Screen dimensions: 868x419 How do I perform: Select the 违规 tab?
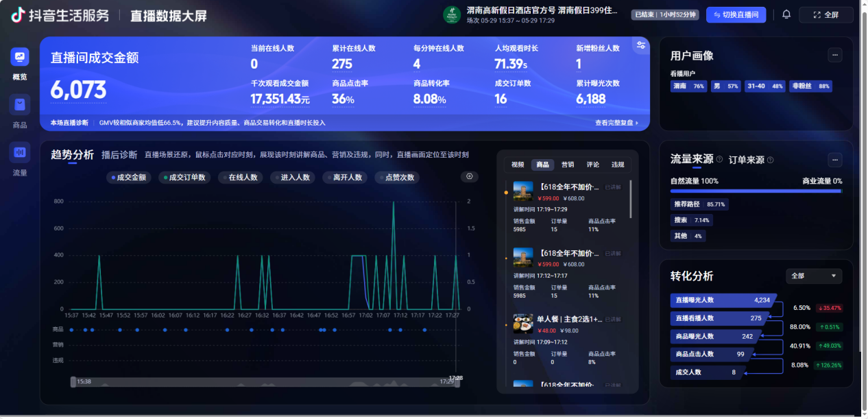coord(618,165)
